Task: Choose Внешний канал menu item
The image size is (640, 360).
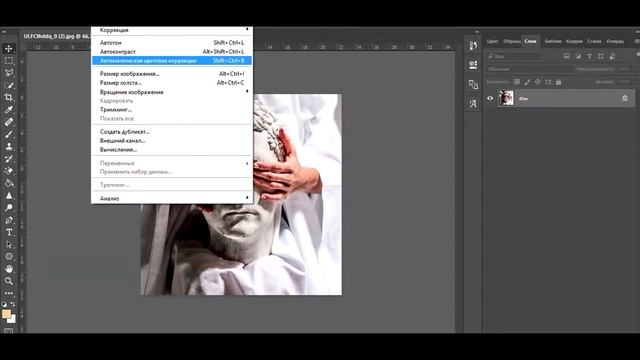Action: (x=172, y=141)
